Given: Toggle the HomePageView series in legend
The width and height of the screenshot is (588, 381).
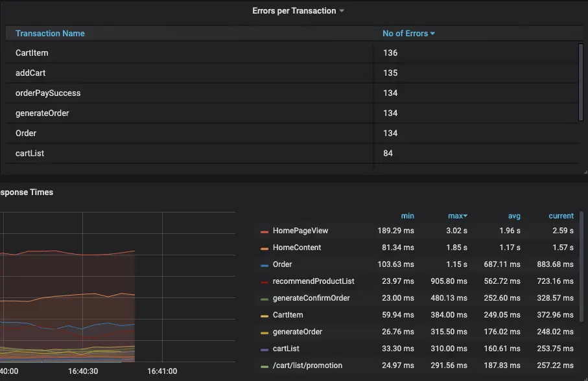Looking at the screenshot, I should pyautogui.click(x=300, y=231).
